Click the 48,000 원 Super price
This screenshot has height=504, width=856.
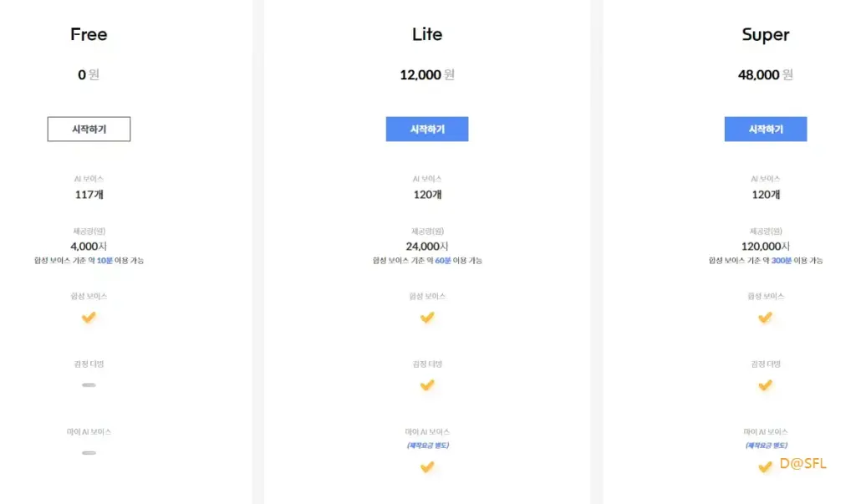tap(766, 75)
